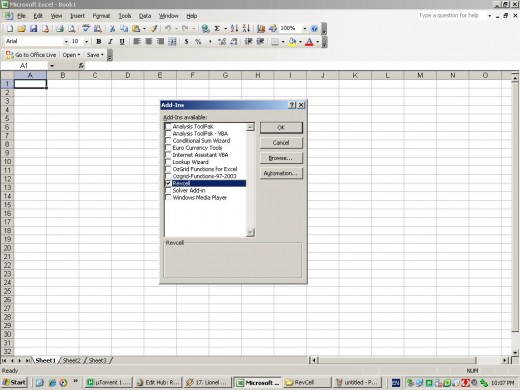Open the File menu
The width and height of the screenshot is (520, 390).
coord(21,16)
